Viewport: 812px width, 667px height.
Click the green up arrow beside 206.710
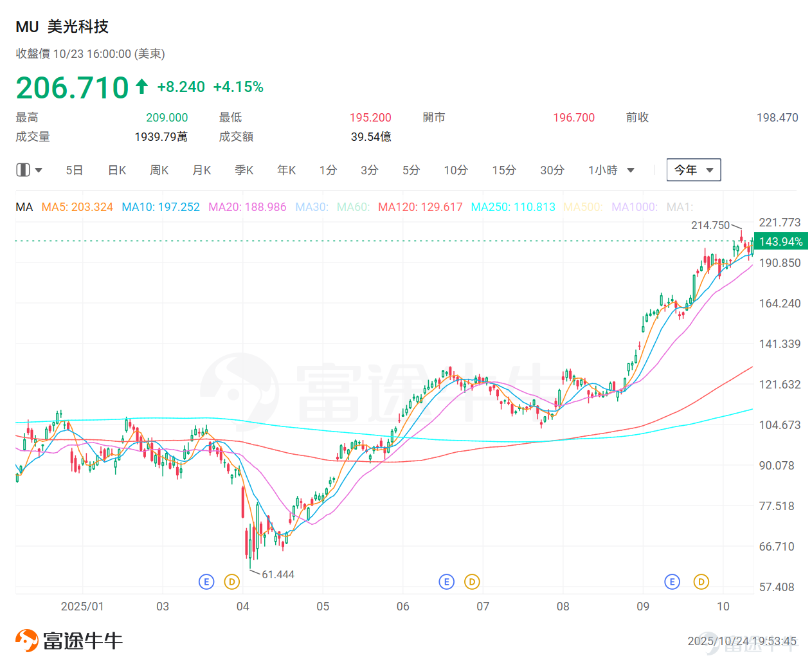pos(142,86)
